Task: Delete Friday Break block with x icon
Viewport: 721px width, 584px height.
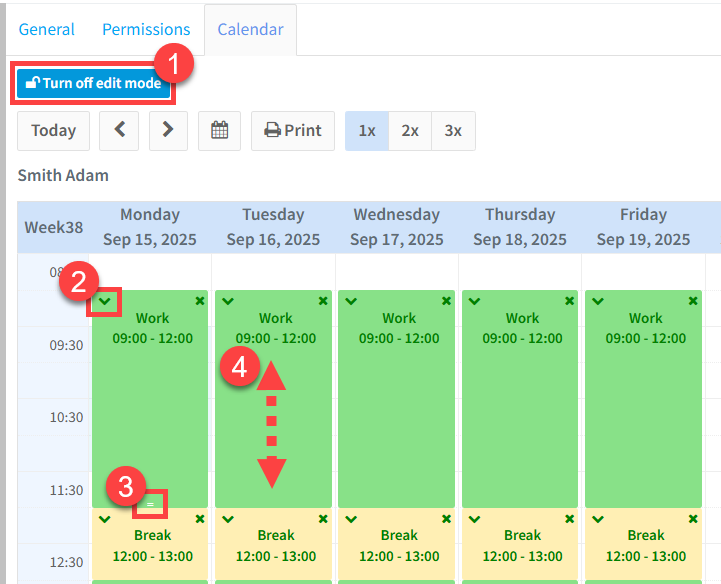Action: (x=691, y=519)
